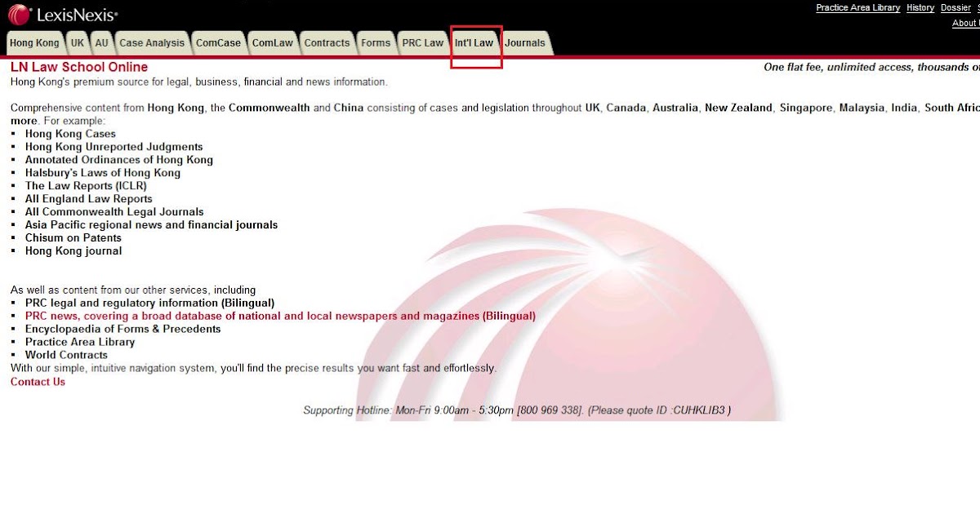Click the word Singapore in the country list
The height and width of the screenshot is (514, 980).
[x=806, y=108]
